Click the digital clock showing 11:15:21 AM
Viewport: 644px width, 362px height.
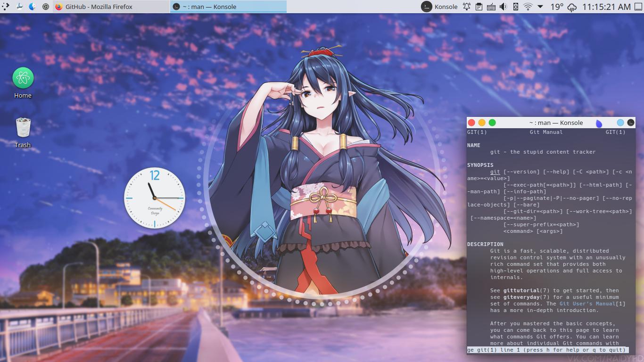(606, 7)
